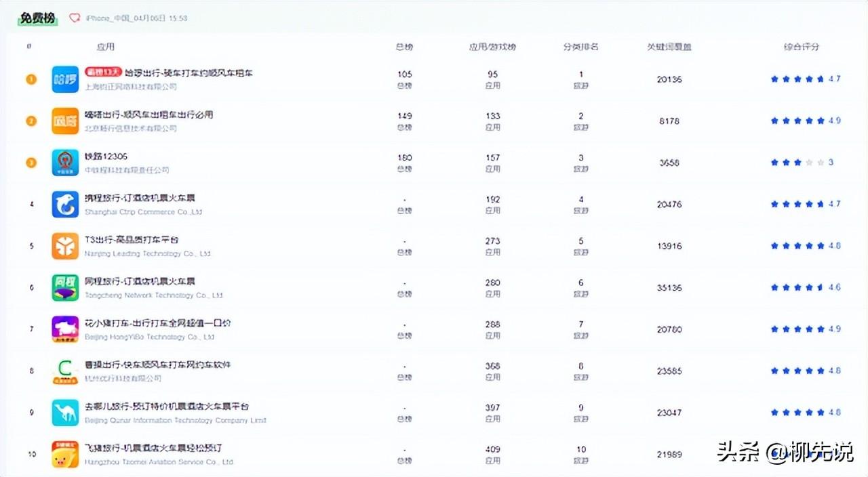
Task: Click the 曹操出行 green C icon
Action: 65,371
